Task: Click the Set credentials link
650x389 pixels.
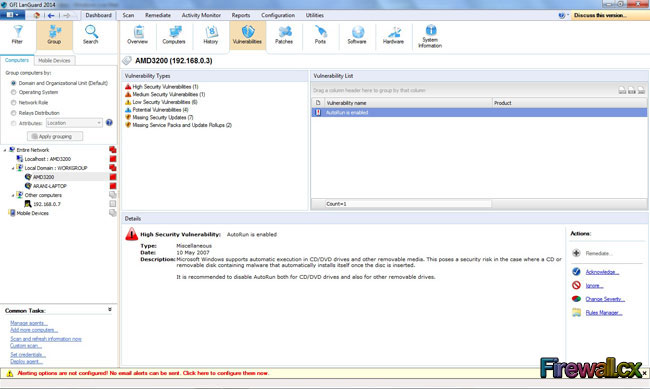Action: point(28,355)
